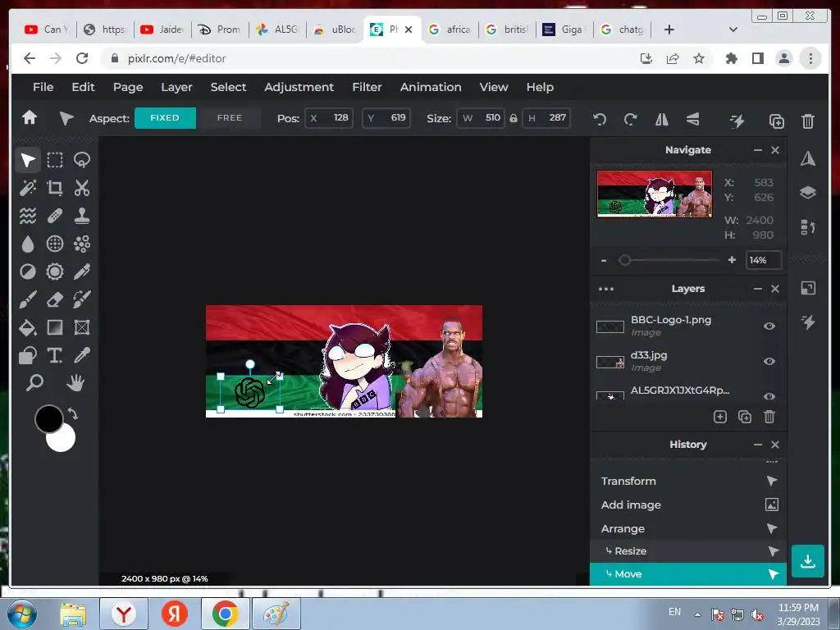Image resolution: width=840 pixels, height=630 pixels.
Task: Select the Zoom magnifier tool
Action: tap(34, 383)
